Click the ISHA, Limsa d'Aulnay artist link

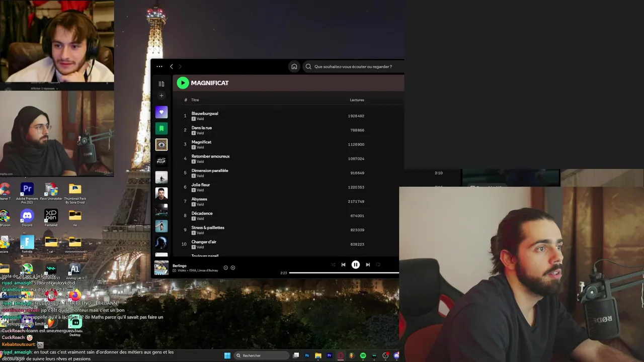[203, 270]
